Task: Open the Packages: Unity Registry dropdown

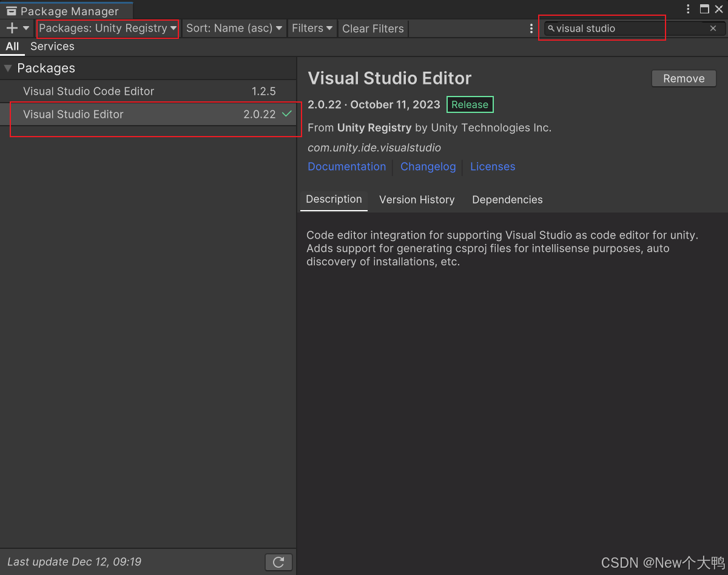Action: pos(108,28)
